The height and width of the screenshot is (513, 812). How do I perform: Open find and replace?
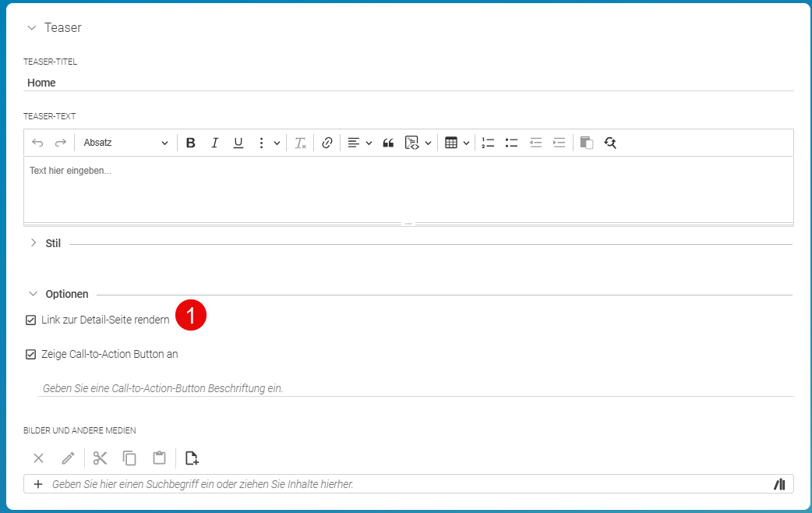pyautogui.click(x=610, y=143)
